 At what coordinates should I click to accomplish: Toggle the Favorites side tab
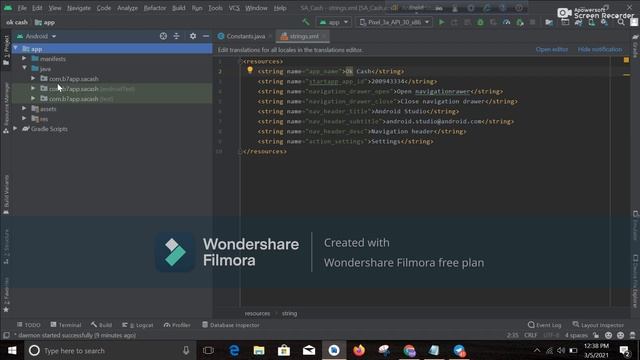pyautogui.click(x=6, y=295)
